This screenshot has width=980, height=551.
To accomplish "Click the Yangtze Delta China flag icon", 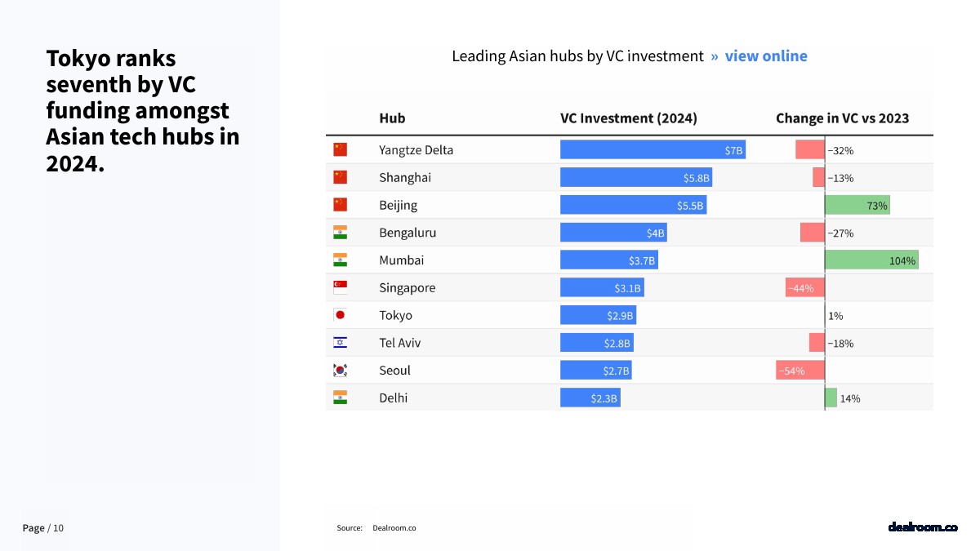I will 341,149.
